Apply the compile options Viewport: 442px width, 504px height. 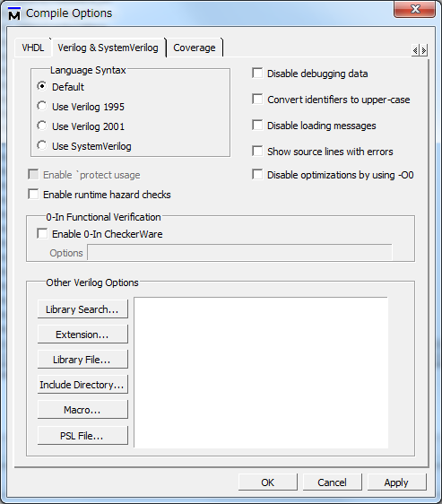(396, 482)
